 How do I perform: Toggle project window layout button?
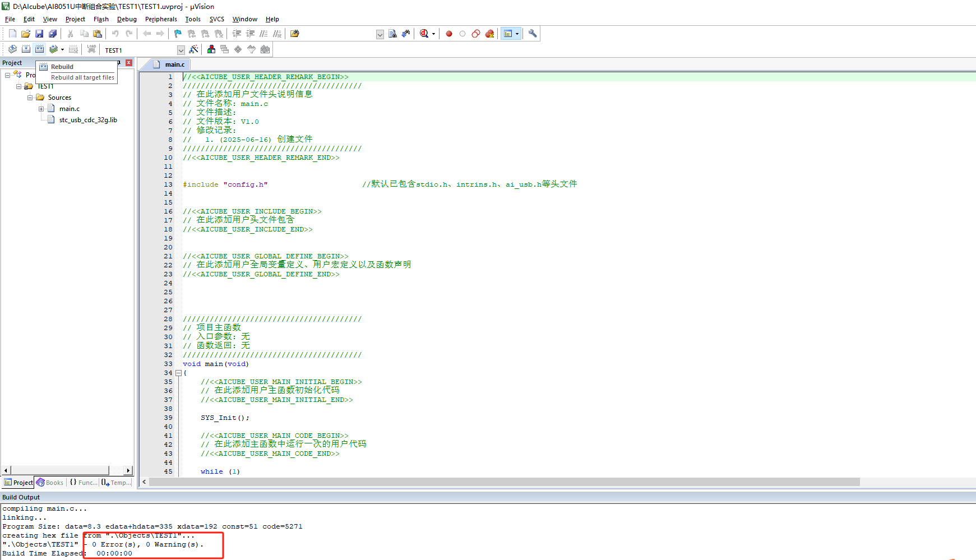coord(508,34)
